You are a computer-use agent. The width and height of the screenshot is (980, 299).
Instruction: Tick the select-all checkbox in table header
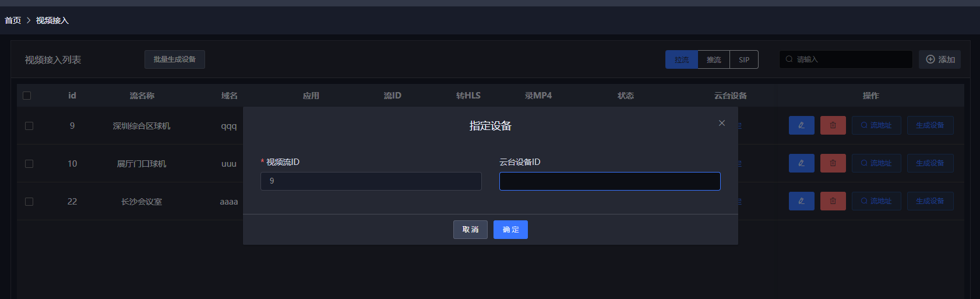pyautogui.click(x=27, y=96)
